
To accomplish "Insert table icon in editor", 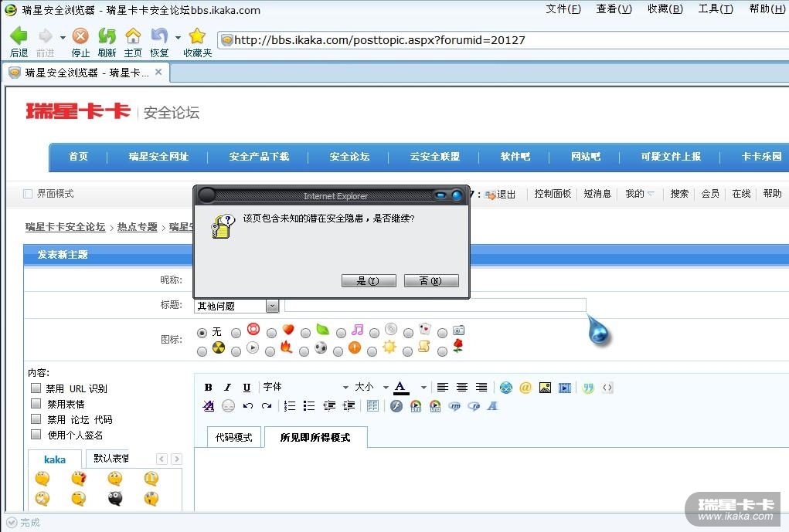I will pos(372,406).
